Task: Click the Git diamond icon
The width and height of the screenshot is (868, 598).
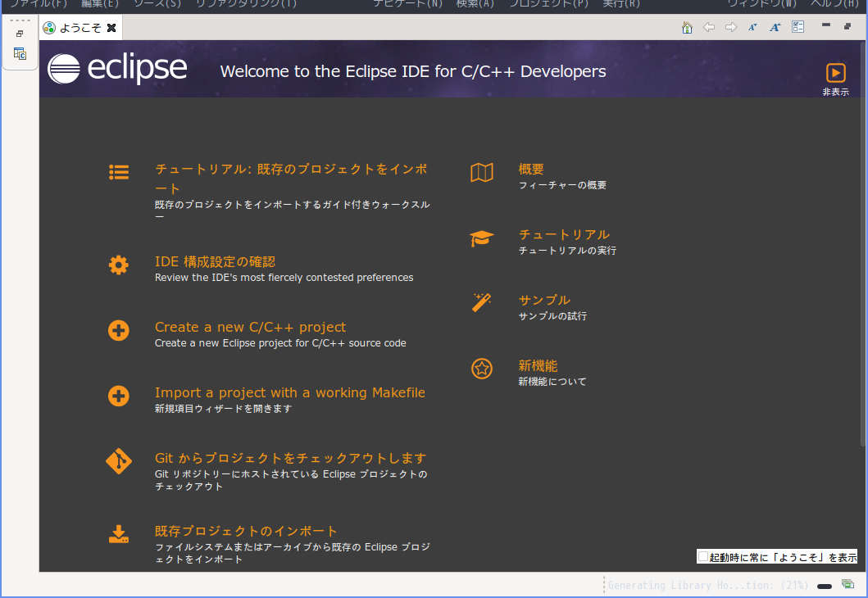Action: click(119, 461)
